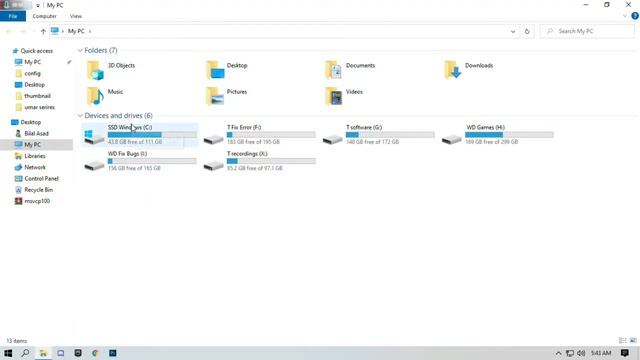
Task: Open the Windows Start menu
Action: pos(8,353)
